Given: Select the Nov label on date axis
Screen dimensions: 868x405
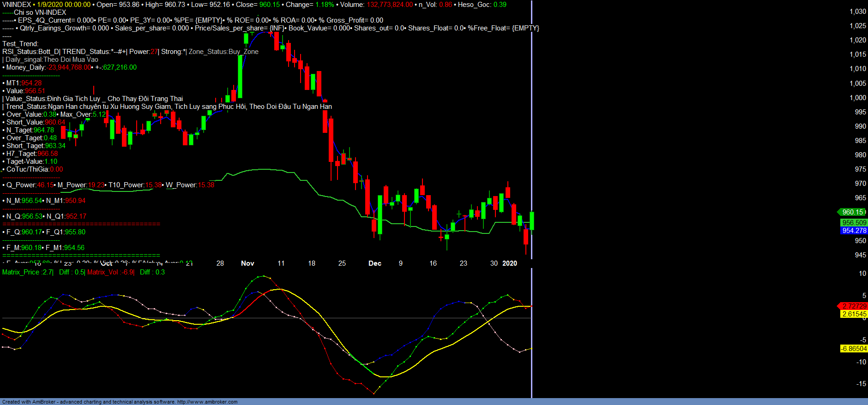Looking at the screenshot, I should click(247, 263).
